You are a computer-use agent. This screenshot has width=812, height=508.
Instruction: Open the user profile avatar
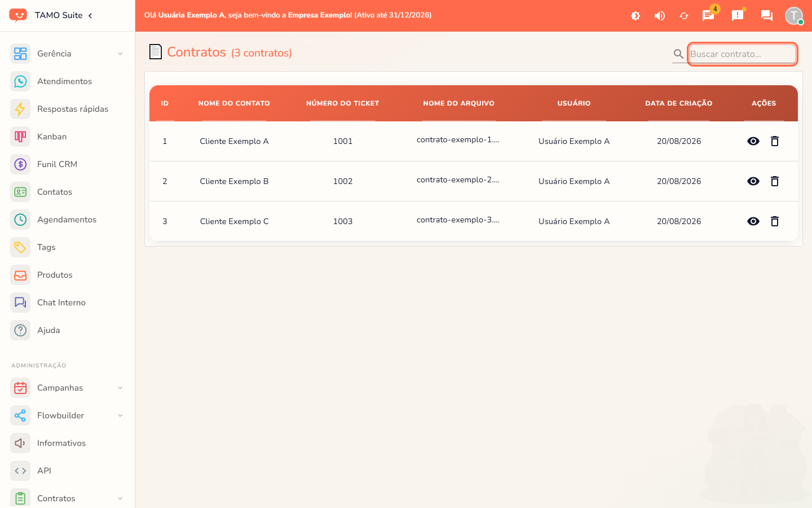click(794, 15)
